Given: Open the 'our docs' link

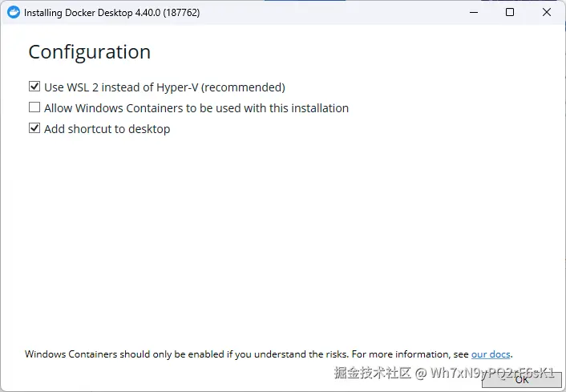Looking at the screenshot, I should click(491, 354).
